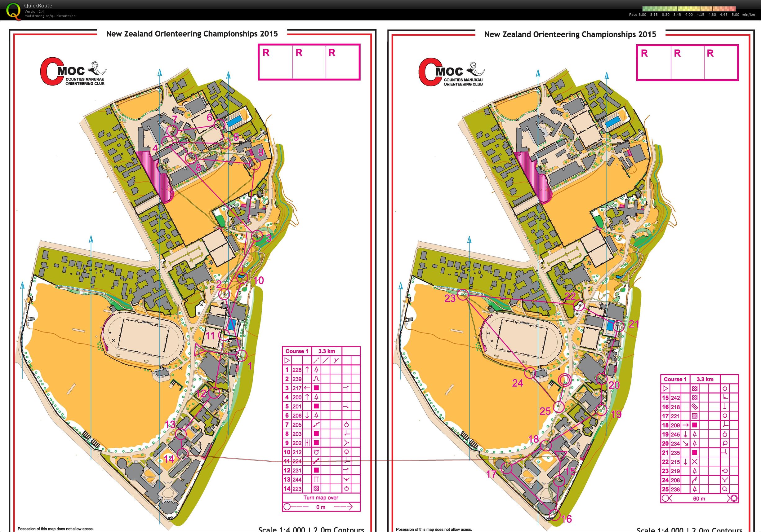Click control circle 13 on left map
The image size is (761, 532).
click(181, 434)
